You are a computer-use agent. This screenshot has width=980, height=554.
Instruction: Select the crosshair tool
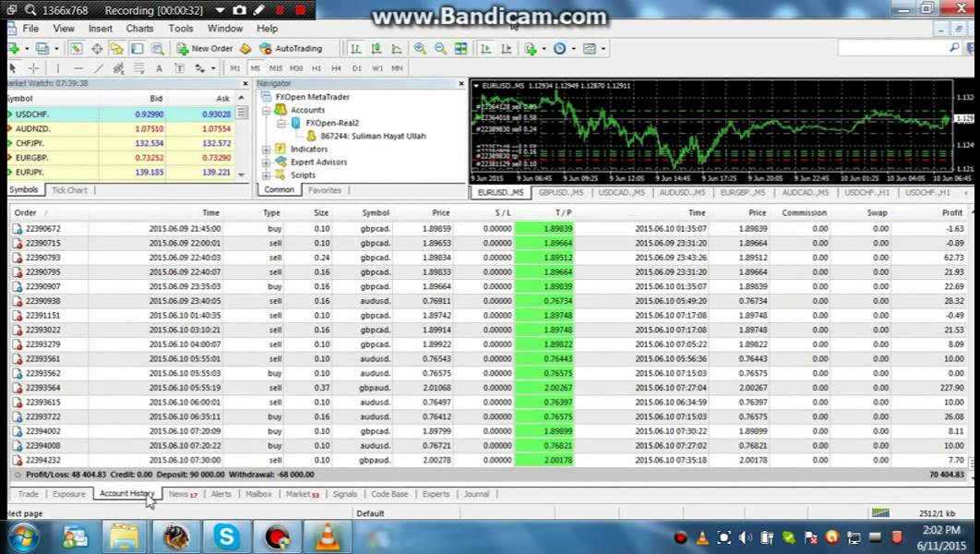click(34, 67)
